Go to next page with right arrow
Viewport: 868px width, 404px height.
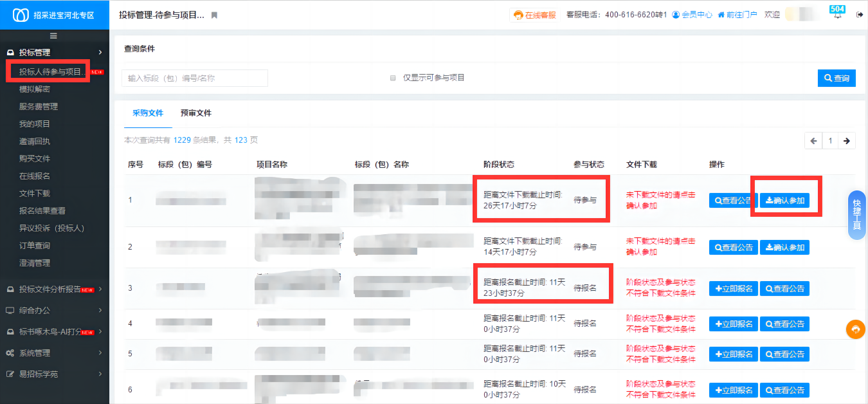click(x=847, y=141)
